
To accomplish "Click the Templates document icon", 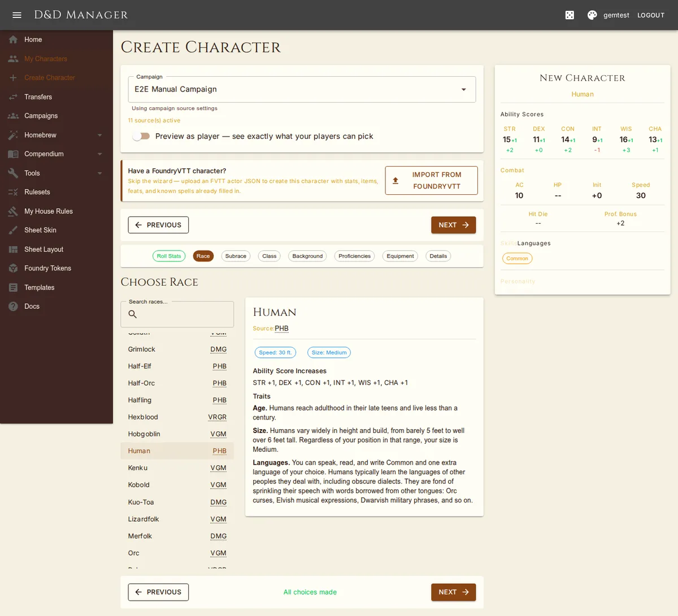I will tap(13, 287).
